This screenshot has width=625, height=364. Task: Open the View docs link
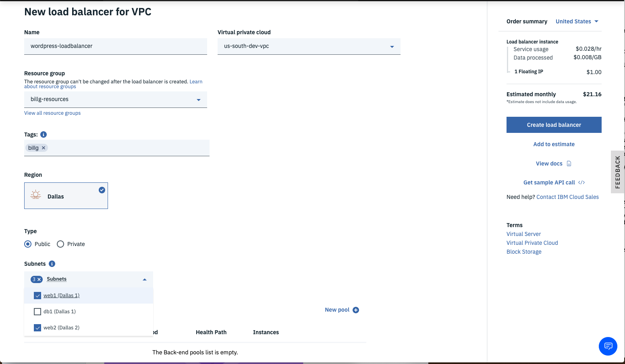549,163
